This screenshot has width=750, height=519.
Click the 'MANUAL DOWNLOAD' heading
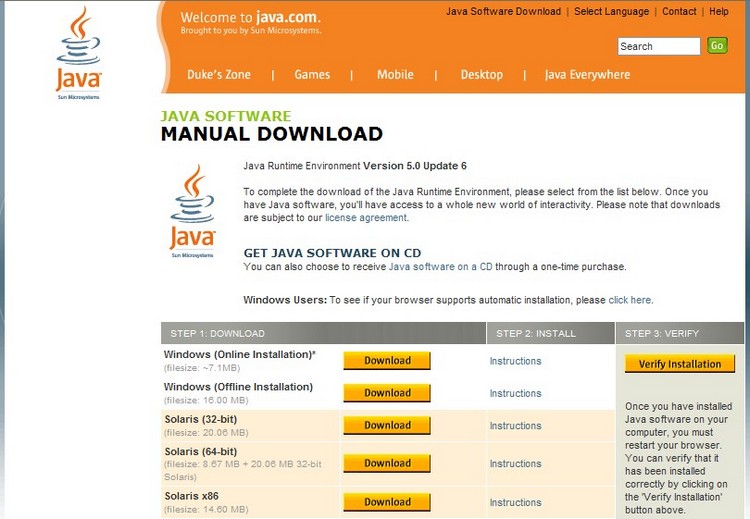point(272,134)
